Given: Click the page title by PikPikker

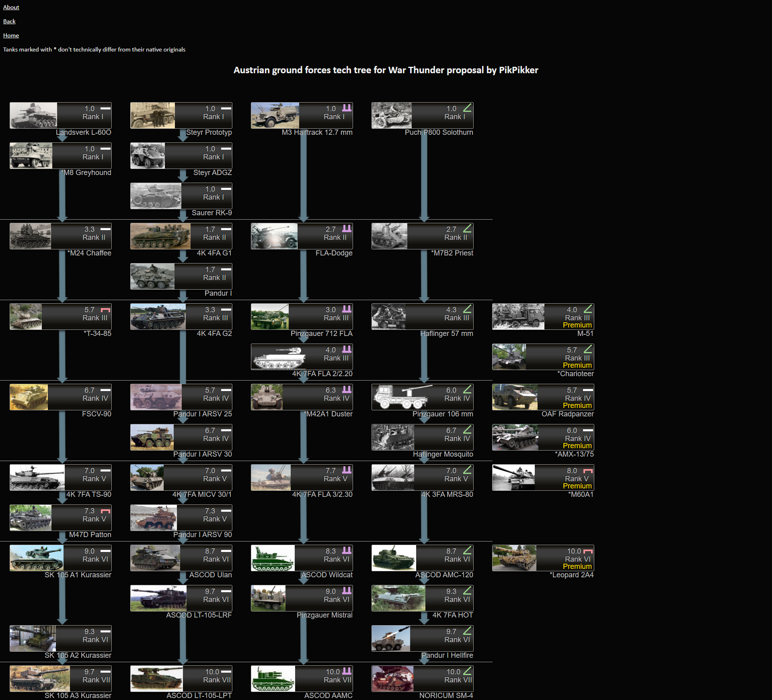Looking at the screenshot, I should [386, 70].
